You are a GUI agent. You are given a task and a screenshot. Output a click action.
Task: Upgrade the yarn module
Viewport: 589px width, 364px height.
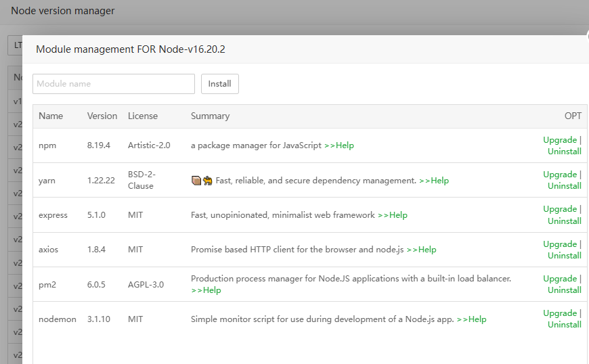tap(560, 175)
